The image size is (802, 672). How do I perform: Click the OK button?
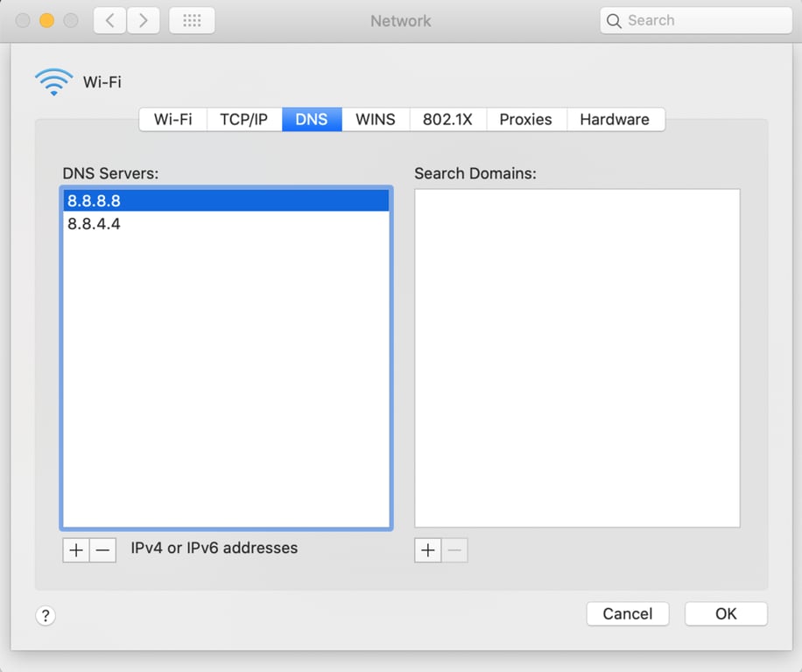pos(726,613)
